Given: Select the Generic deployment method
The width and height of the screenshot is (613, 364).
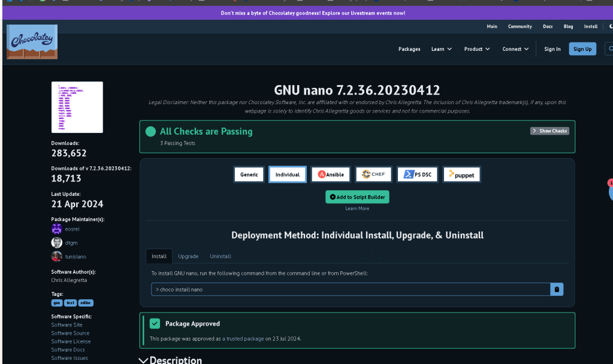Looking at the screenshot, I should [x=249, y=175].
